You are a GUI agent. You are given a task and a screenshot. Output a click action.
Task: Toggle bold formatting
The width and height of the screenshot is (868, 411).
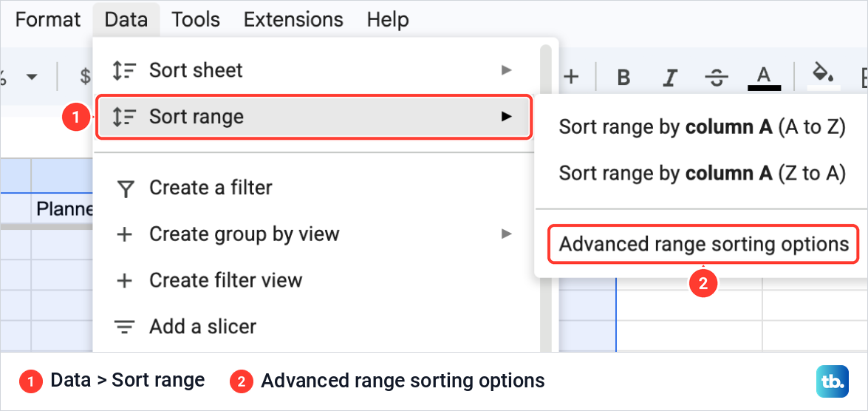(x=624, y=78)
